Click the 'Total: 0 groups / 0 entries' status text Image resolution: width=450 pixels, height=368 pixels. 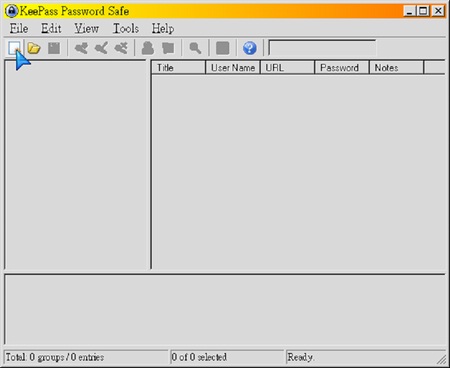click(55, 357)
